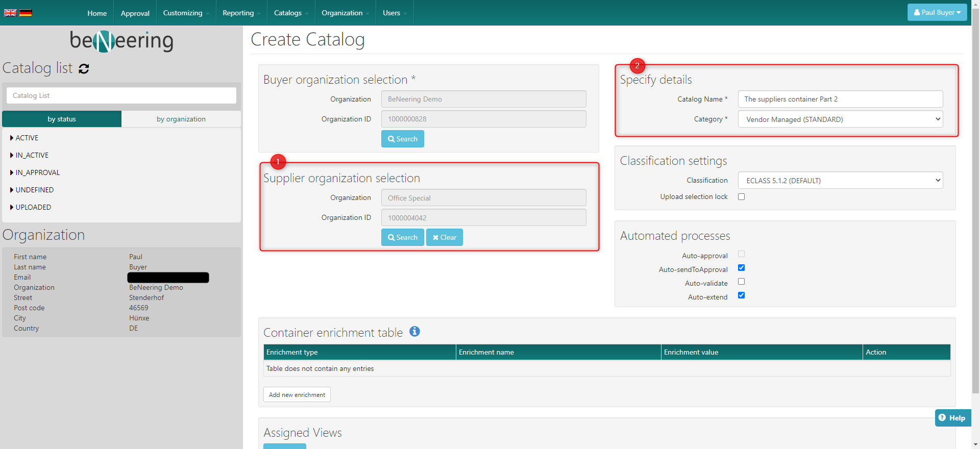980x449 pixels.
Task: Open the Paul Buyer user menu
Action: click(x=937, y=12)
